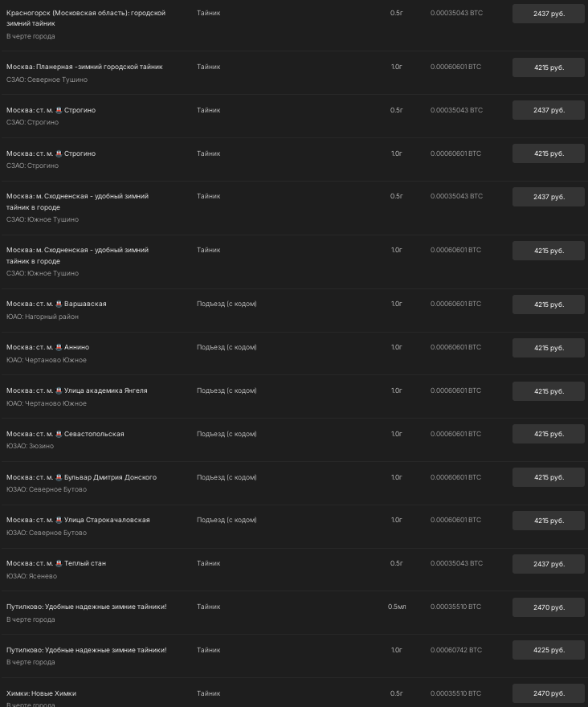This screenshot has height=707, width=588.
Task: Open the Красногорск городской зимний тайник listing
Action: [85, 18]
